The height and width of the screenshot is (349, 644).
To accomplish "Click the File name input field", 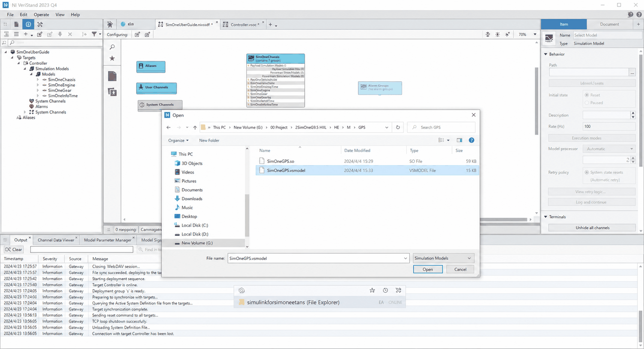I will pos(318,258).
